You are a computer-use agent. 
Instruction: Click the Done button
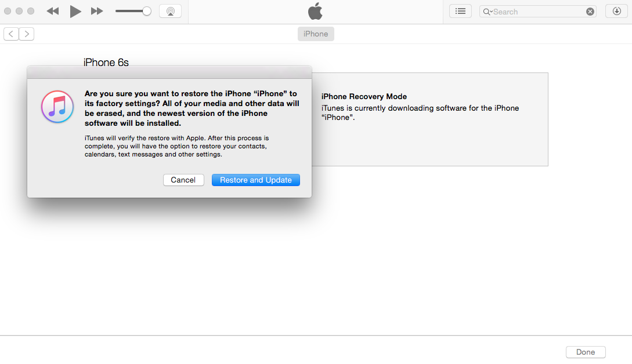pyautogui.click(x=586, y=352)
